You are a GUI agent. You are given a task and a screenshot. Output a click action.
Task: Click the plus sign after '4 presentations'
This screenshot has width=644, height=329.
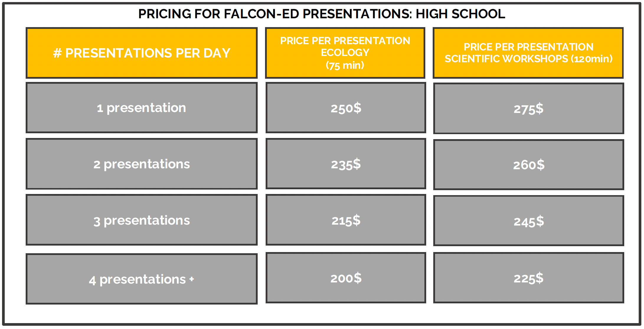pos(192,279)
